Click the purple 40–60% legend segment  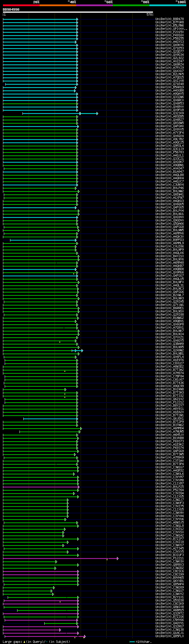pos(94,5)
